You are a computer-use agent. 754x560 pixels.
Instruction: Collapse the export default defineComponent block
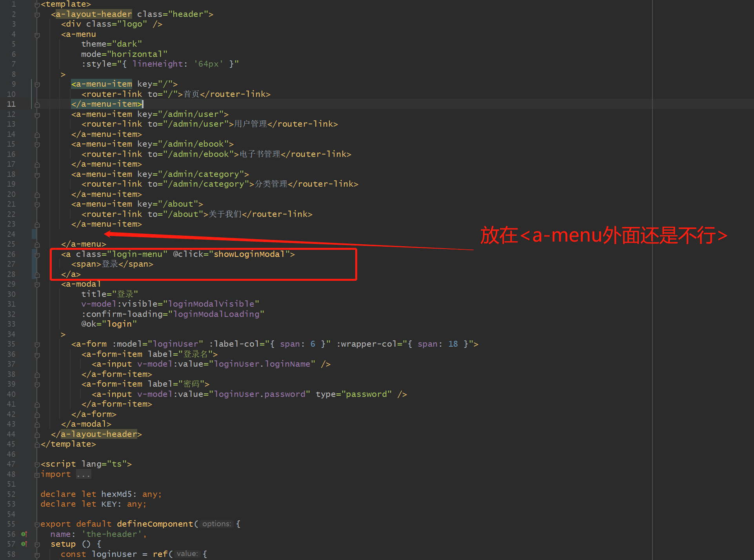click(x=37, y=524)
